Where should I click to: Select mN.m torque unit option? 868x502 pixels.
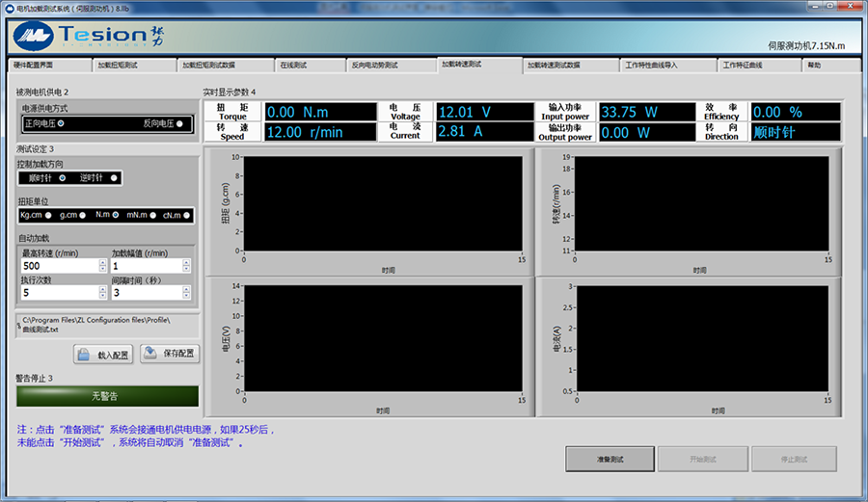tap(153, 215)
